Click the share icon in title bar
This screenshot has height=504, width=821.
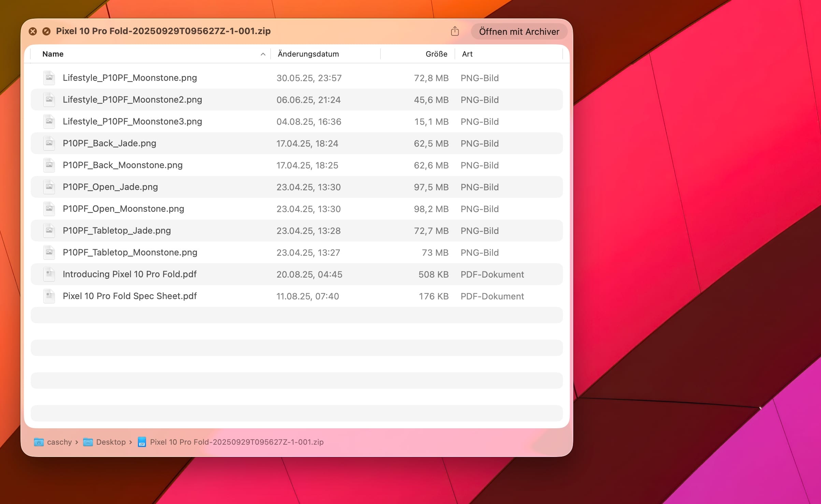[455, 31]
